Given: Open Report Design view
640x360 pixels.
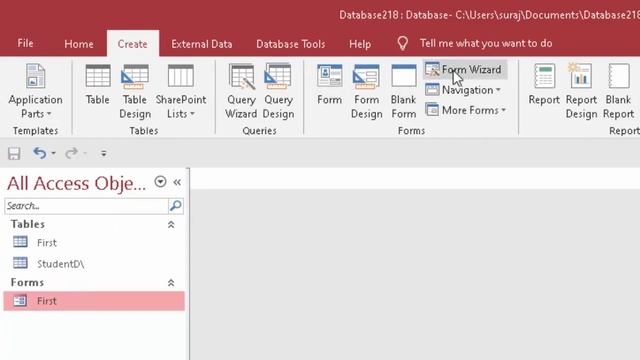Looking at the screenshot, I should 581,91.
